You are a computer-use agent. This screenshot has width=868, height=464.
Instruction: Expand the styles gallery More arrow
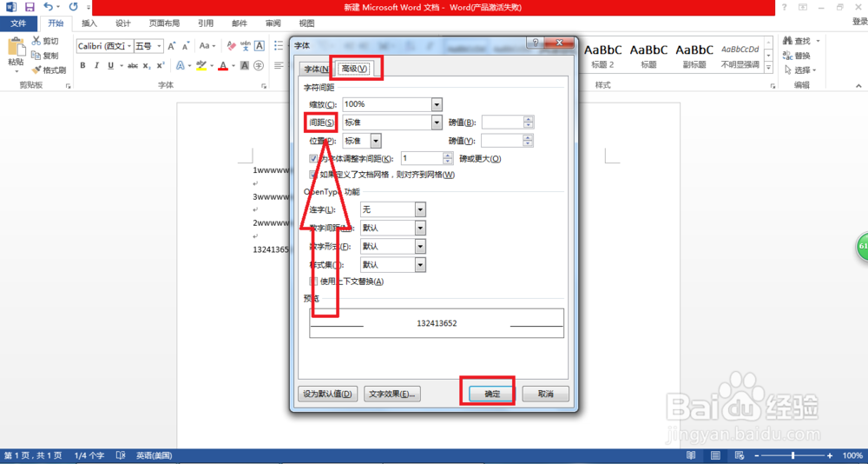pos(768,68)
